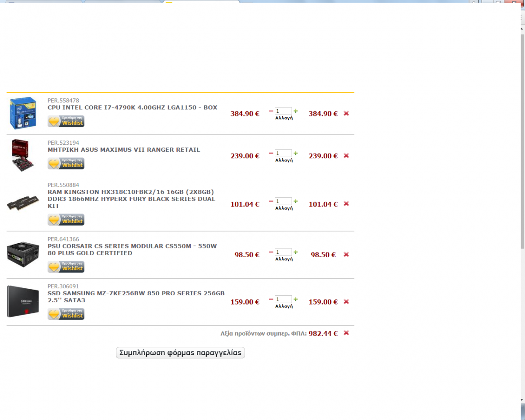Image resolution: width=525 pixels, height=420 pixels.
Task: Open RAM KINGSTON HX318C10FBK2/16 product link
Action: click(131, 199)
